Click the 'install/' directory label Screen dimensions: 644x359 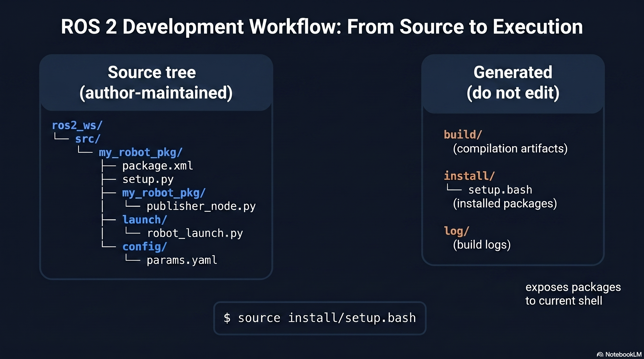point(469,176)
